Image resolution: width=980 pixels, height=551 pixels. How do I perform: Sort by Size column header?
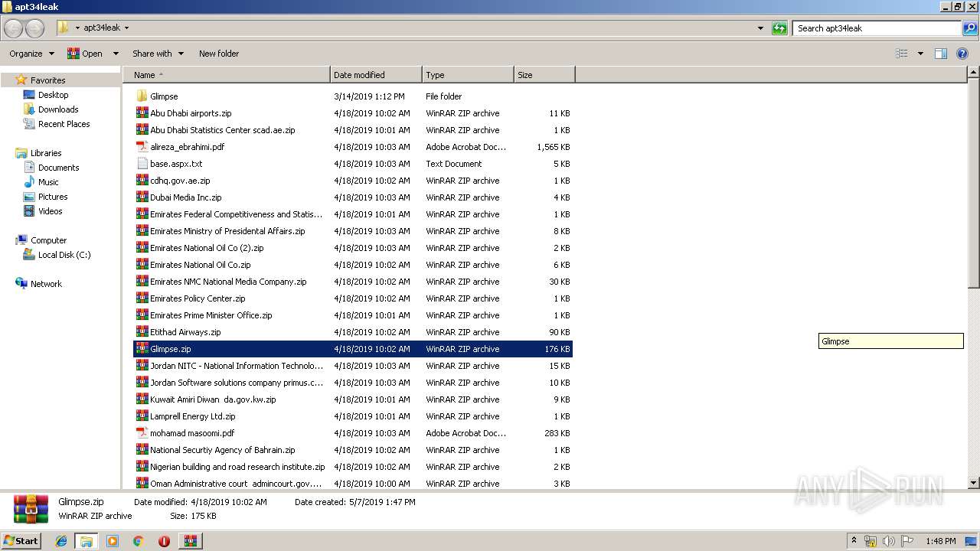coord(544,75)
